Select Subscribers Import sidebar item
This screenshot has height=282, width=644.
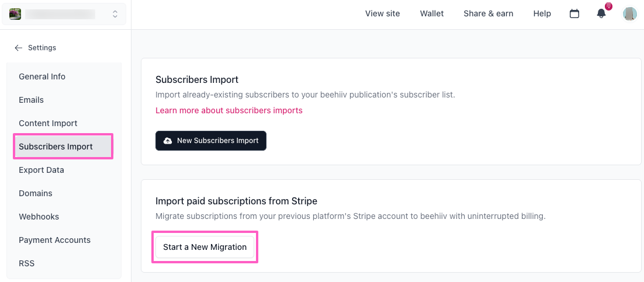pos(56,147)
